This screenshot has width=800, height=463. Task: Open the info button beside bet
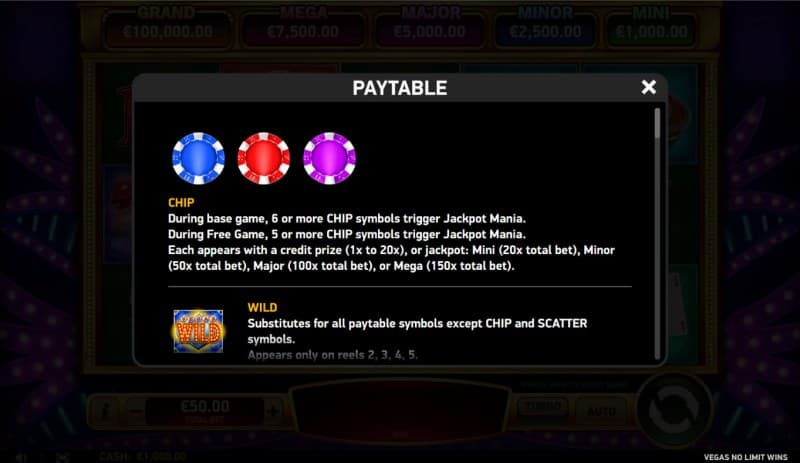tap(105, 411)
